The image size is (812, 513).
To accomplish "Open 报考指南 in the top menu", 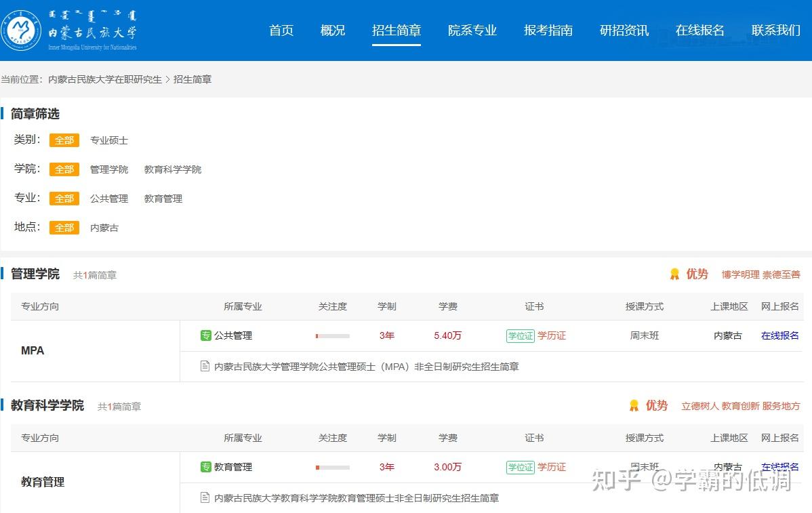I will tap(548, 30).
